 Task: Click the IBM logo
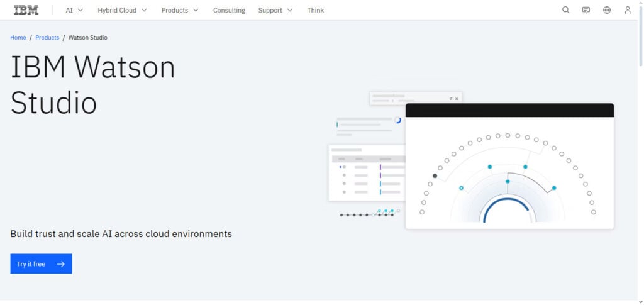(x=26, y=10)
